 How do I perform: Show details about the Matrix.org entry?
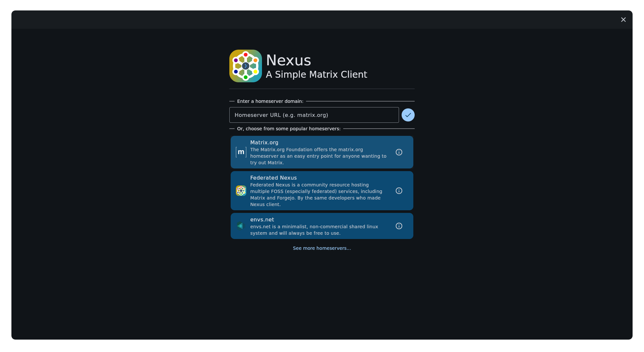click(x=399, y=152)
